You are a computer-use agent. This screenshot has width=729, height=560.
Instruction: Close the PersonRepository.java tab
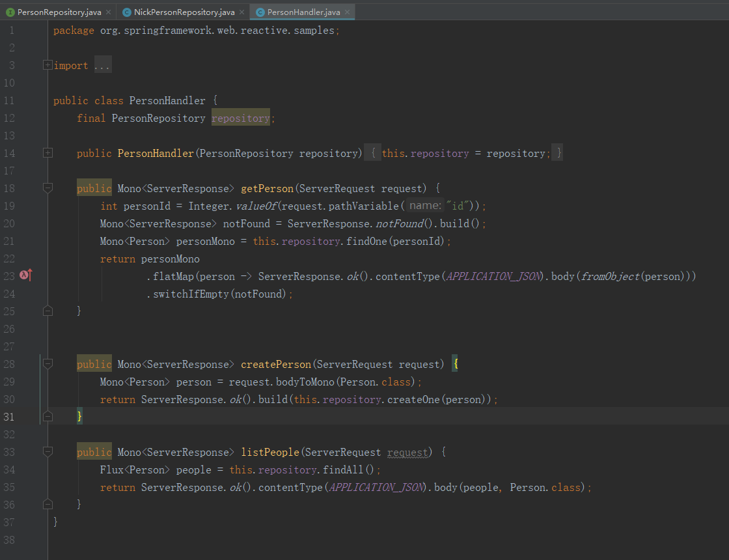[x=108, y=12]
